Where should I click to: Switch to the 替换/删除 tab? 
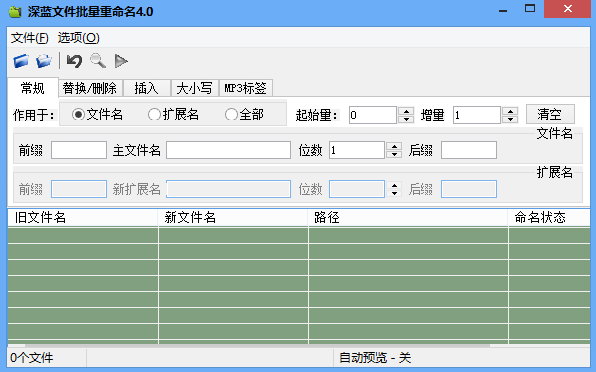click(90, 88)
